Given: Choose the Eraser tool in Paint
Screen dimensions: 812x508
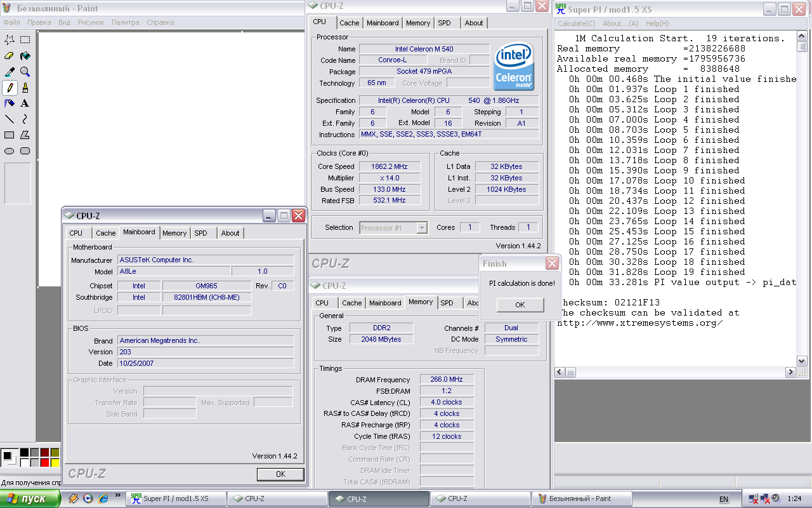Looking at the screenshot, I should click(x=10, y=56).
